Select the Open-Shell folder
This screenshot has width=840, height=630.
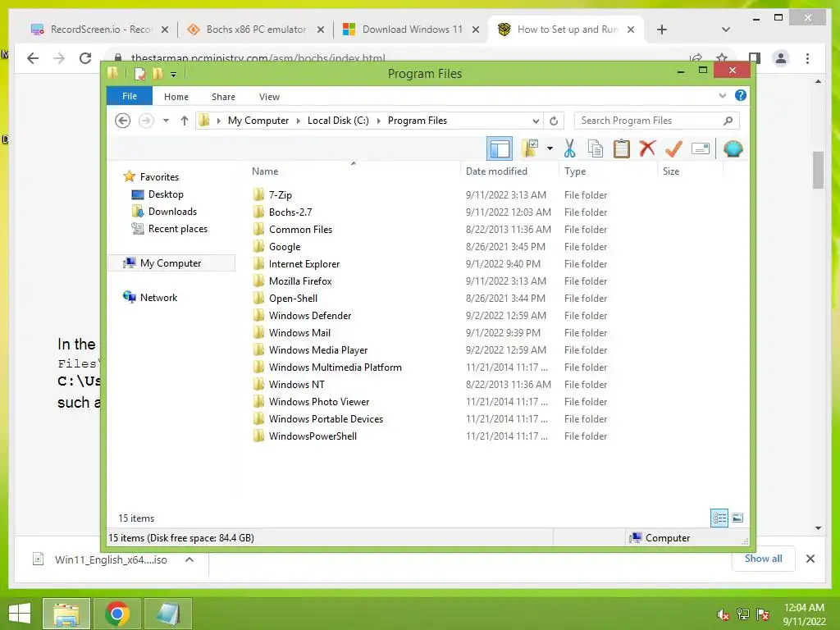point(293,298)
